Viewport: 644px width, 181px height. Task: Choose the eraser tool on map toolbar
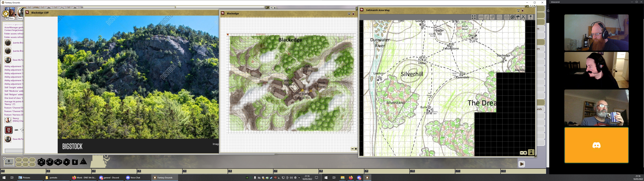492,17
